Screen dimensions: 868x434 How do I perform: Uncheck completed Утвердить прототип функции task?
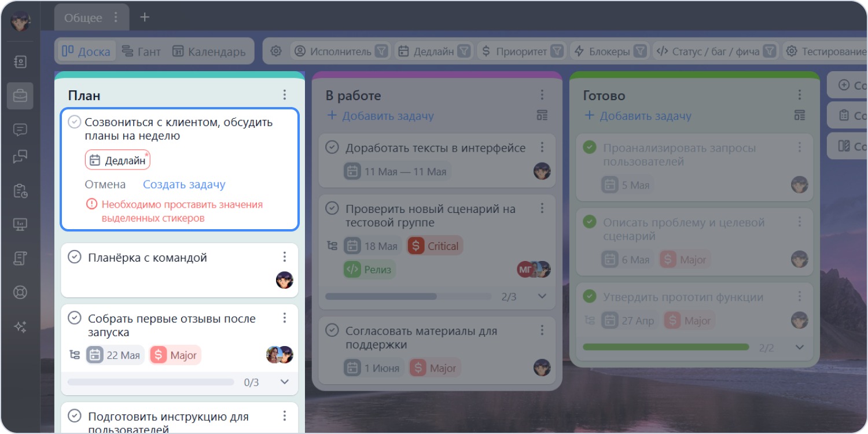(x=590, y=296)
